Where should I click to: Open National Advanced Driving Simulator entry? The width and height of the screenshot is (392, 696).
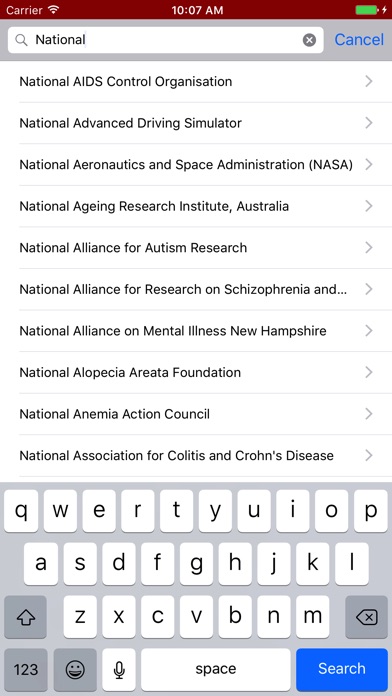coord(196,123)
